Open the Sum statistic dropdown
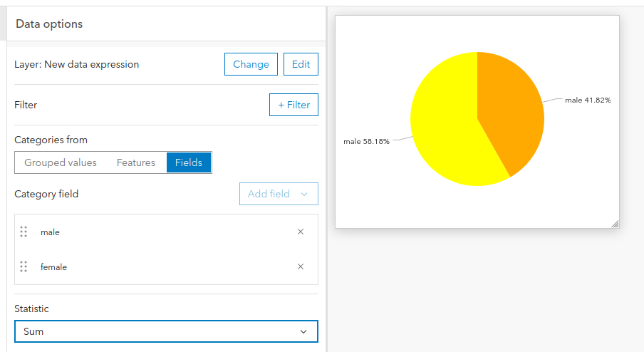 pyautogui.click(x=166, y=332)
